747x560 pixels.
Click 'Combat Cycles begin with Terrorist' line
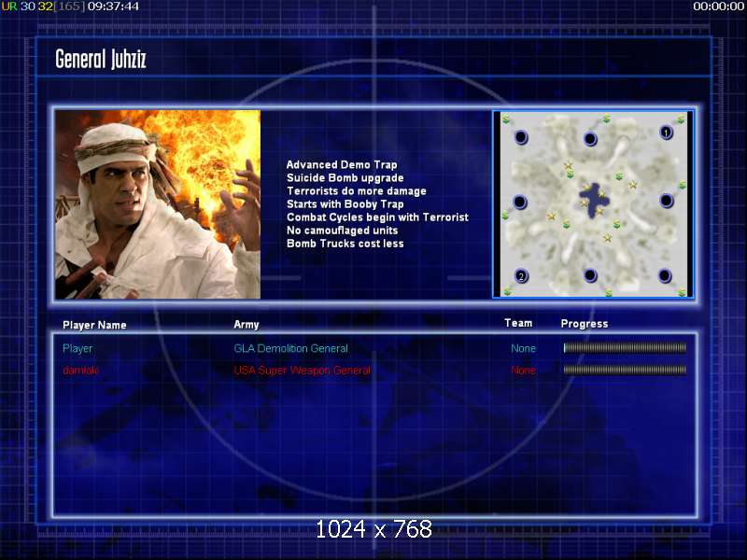(377, 217)
